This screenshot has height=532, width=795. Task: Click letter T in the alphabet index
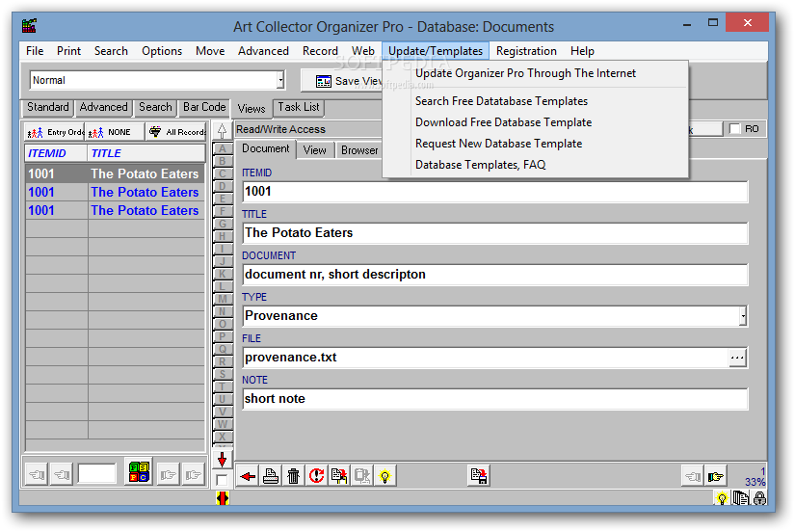pos(222,386)
